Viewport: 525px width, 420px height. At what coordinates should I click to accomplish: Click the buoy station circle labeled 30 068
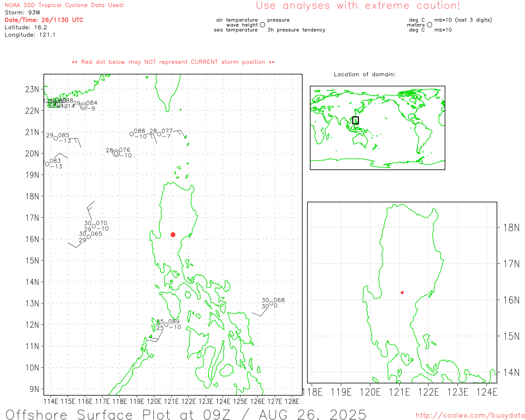[271, 304]
